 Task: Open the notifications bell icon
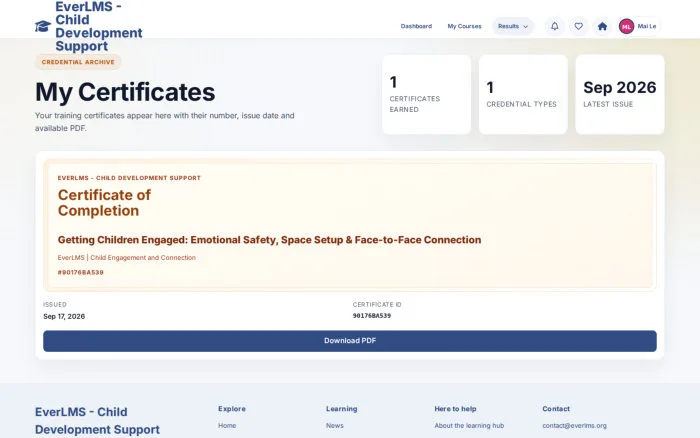point(554,26)
